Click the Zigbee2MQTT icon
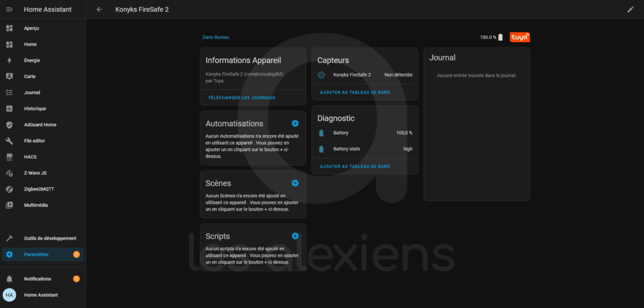Image resolution: width=644 pixels, height=308 pixels. coord(9,189)
